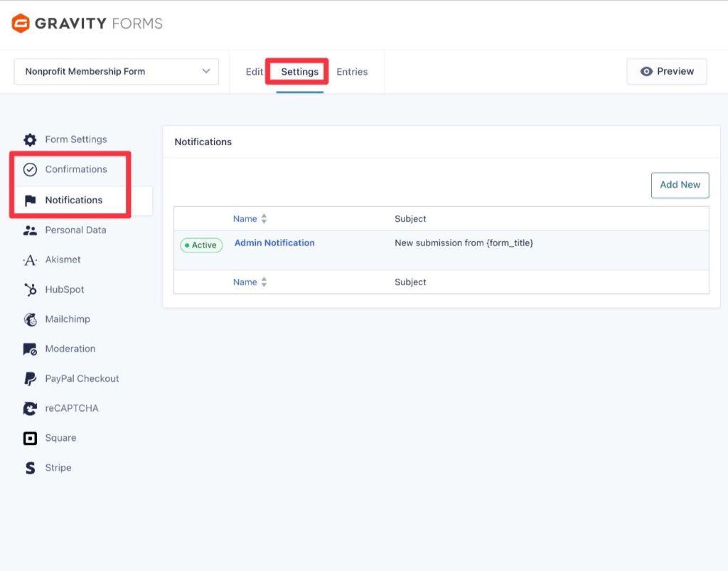Click the Square logo icon
The image size is (728, 571).
click(x=30, y=438)
